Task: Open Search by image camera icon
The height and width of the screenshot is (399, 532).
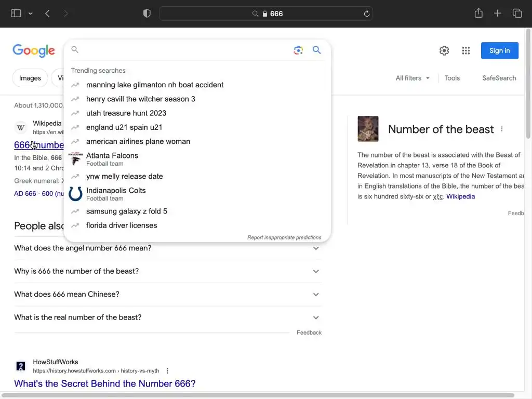Action: (298, 50)
